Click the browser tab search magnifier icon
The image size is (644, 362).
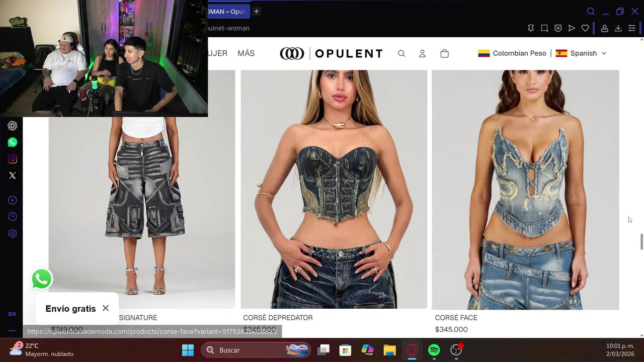(591, 12)
